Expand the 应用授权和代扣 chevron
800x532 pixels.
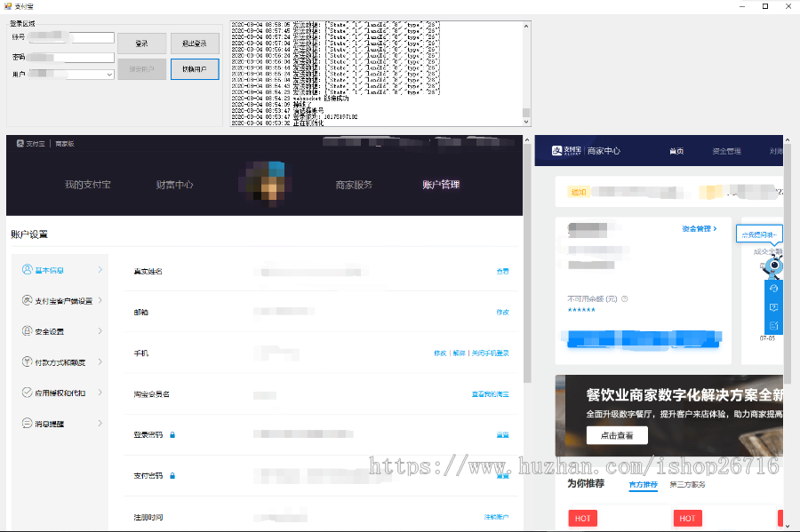(x=100, y=393)
